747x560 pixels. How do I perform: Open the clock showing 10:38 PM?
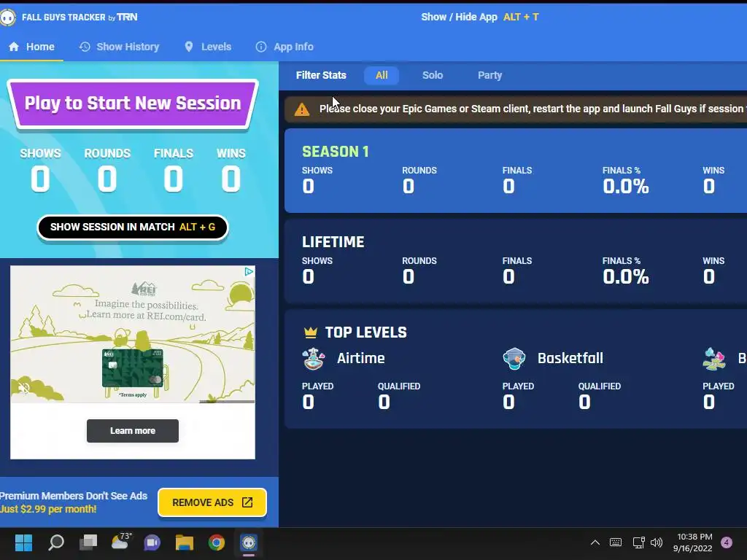(x=693, y=542)
